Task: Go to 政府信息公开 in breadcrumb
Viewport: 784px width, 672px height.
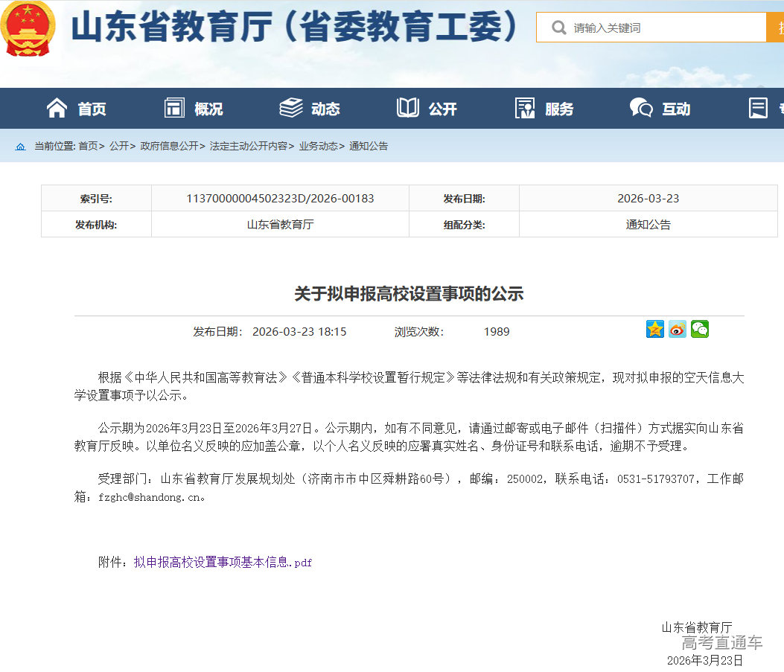Action: tap(169, 147)
